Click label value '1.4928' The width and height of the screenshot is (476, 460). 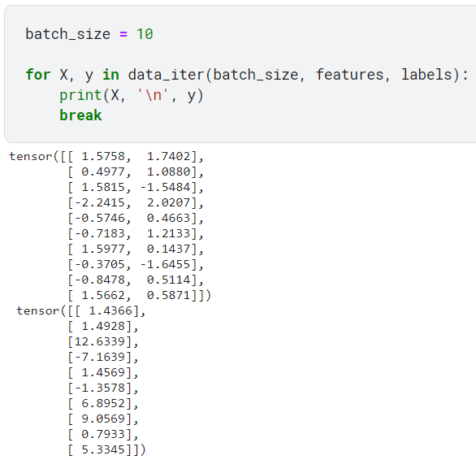tap(103, 327)
